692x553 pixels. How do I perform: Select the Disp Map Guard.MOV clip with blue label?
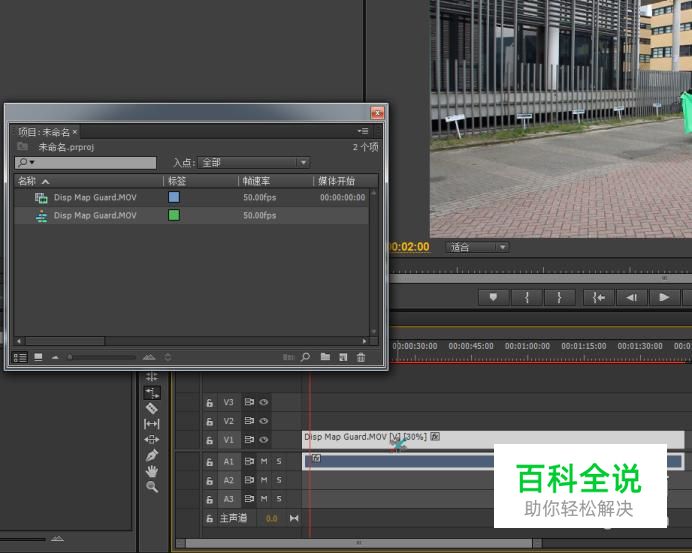[95, 197]
